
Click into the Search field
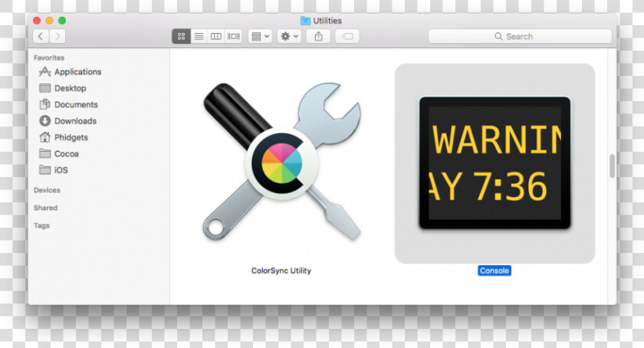coord(520,36)
